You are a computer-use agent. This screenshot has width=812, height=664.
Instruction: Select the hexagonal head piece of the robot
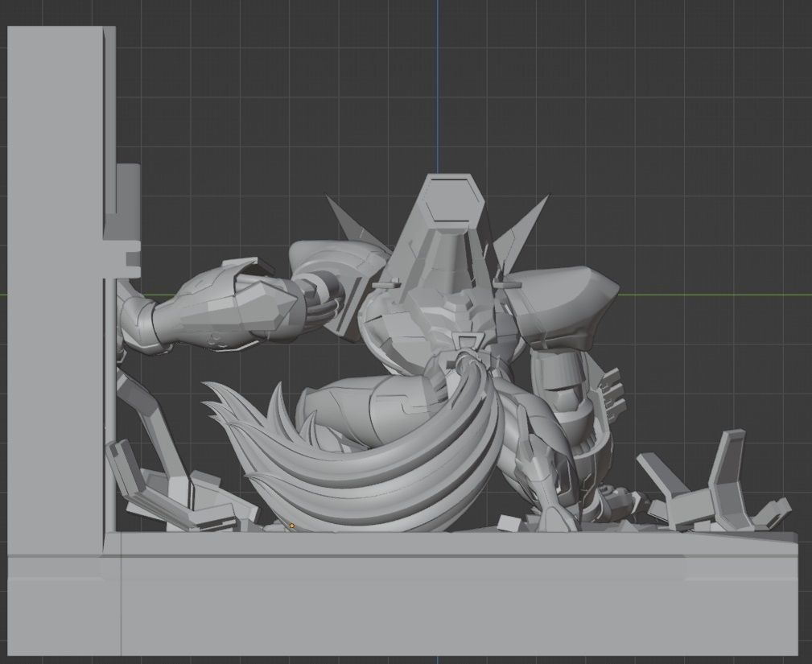click(x=452, y=200)
